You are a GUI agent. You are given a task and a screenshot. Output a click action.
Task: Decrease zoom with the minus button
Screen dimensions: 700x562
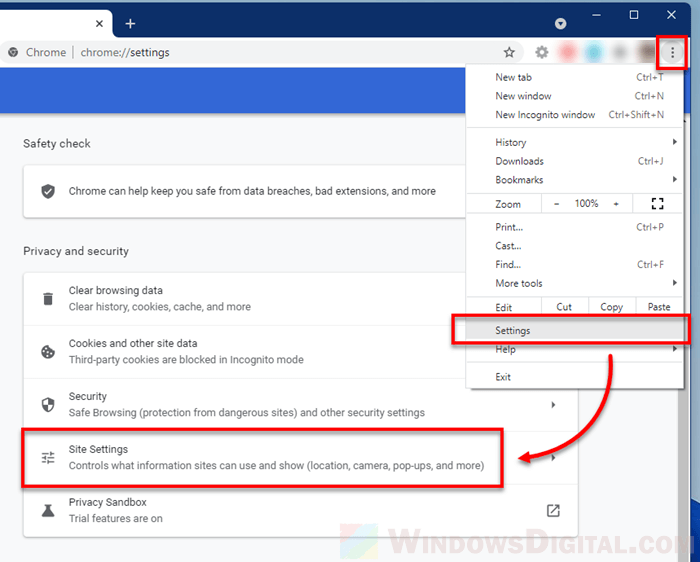pos(556,204)
